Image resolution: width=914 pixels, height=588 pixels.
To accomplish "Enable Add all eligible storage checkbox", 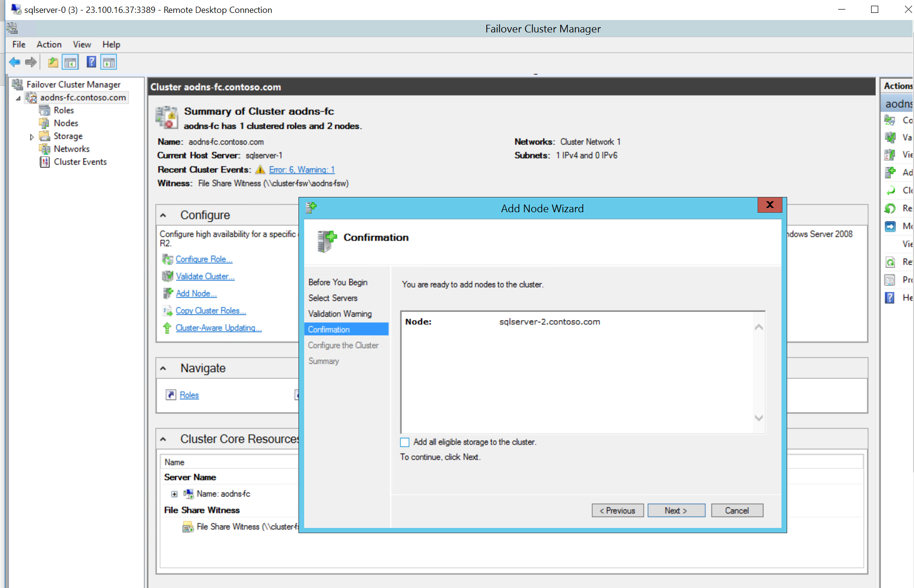I will coord(405,443).
